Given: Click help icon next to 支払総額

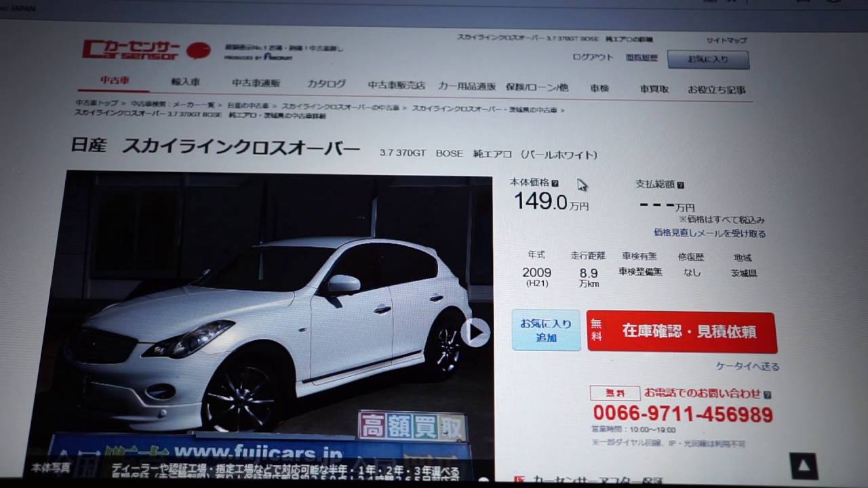Looking at the screenshot, I should coord(680,185).
